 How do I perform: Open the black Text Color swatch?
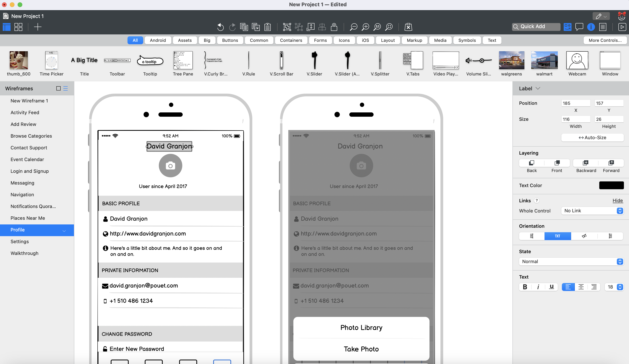[x=611, y=185]
